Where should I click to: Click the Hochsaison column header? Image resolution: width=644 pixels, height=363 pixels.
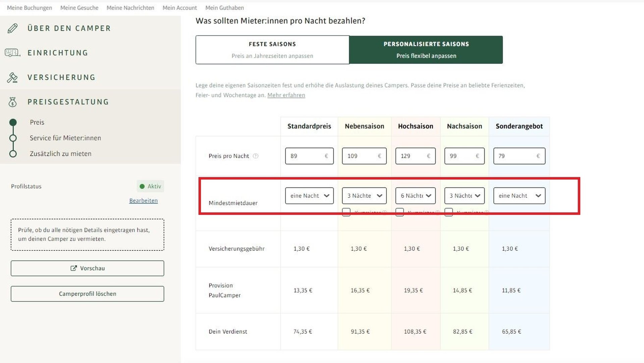(416, 126)
